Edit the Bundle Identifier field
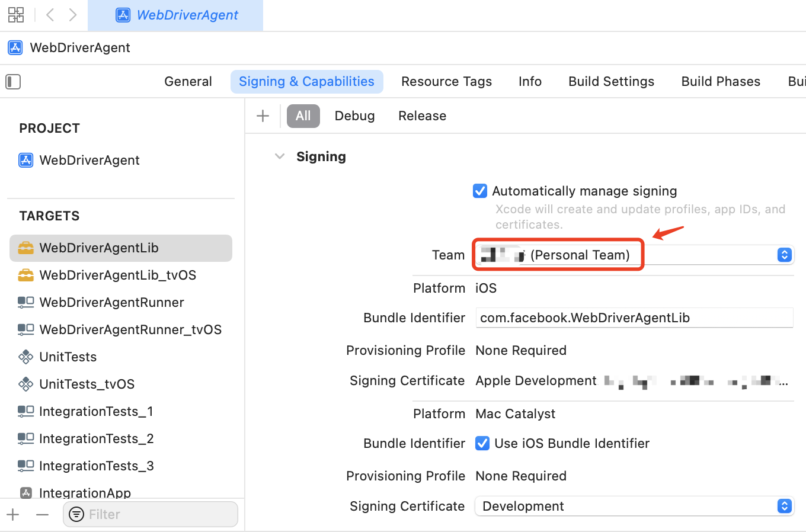 (634, 318)
